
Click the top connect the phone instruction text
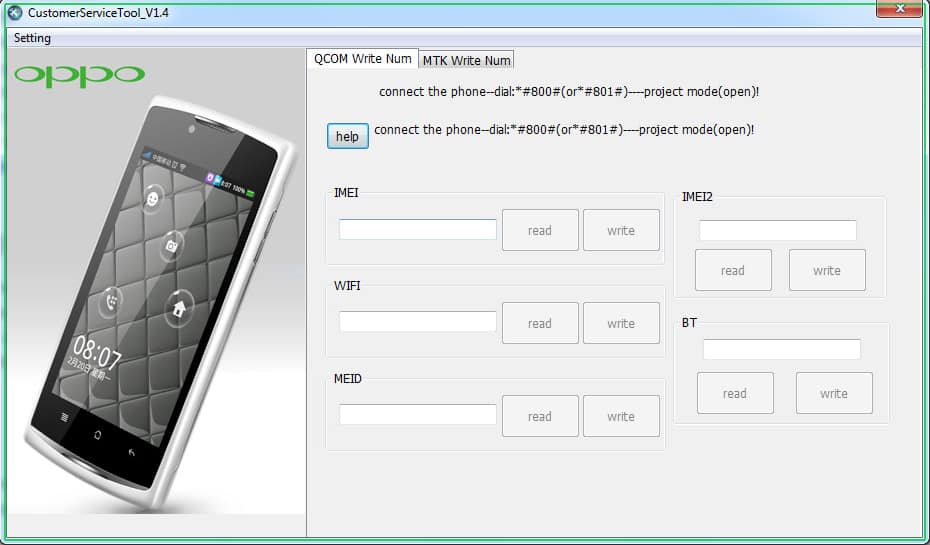click(x=569, y=92)
